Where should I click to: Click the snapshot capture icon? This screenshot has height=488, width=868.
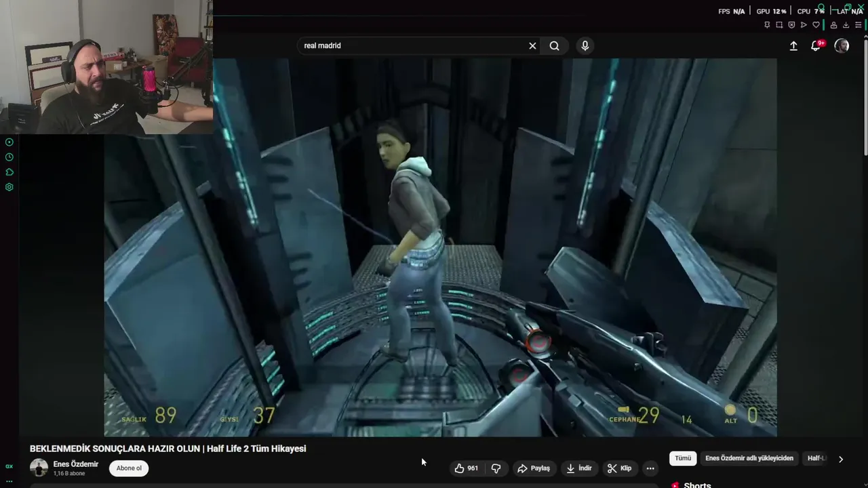tap(779, 25)
